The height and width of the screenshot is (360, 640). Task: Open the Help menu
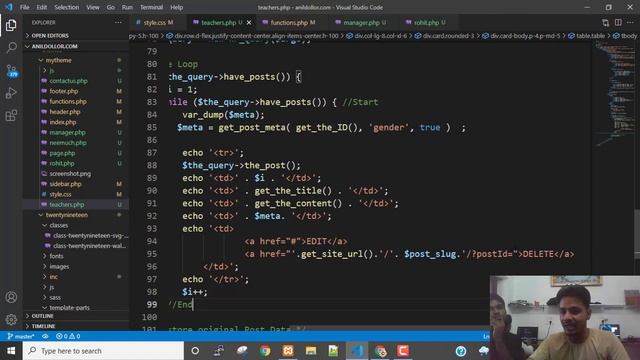coord(176,7)
